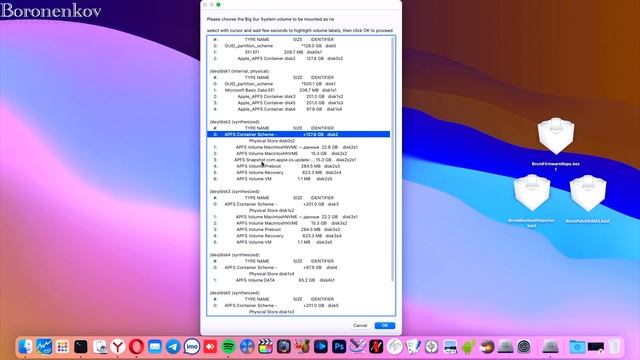640x360 pixels.
Task: Open Telegram from the dock
Action: pyautogui.click(x=173, y=347)
